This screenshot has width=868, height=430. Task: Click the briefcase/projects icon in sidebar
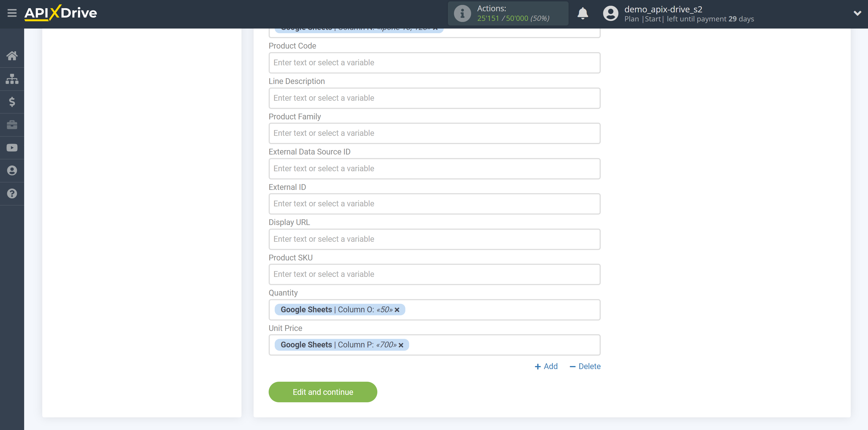coord(12,125)
